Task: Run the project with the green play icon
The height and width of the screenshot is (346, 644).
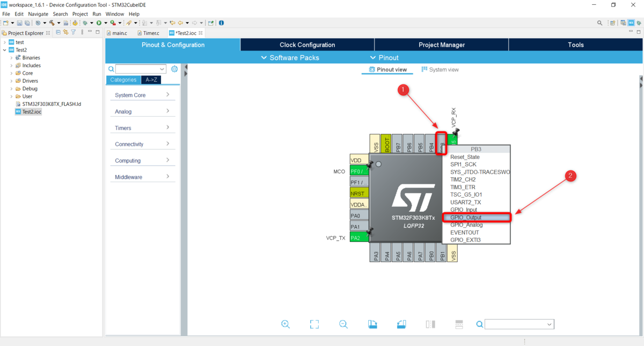Action: 99,23
